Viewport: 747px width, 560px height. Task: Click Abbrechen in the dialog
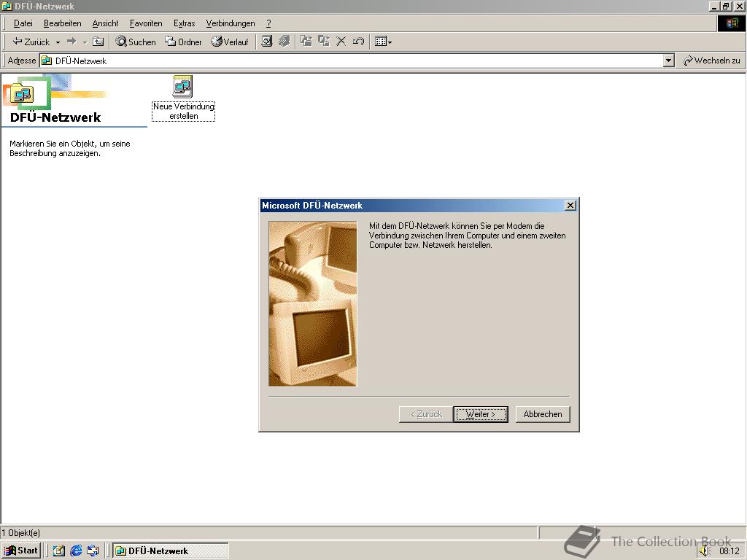click(x=543, y=414)
